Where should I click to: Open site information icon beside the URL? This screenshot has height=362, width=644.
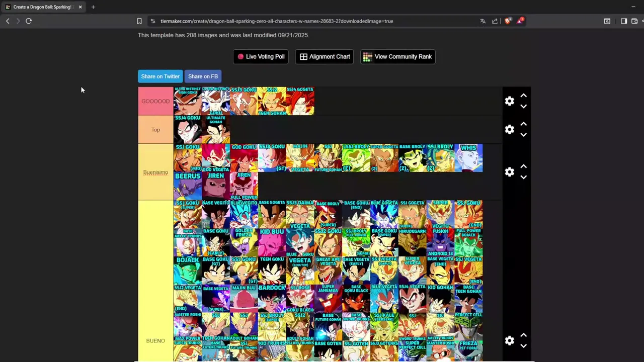tap(153, 21)
